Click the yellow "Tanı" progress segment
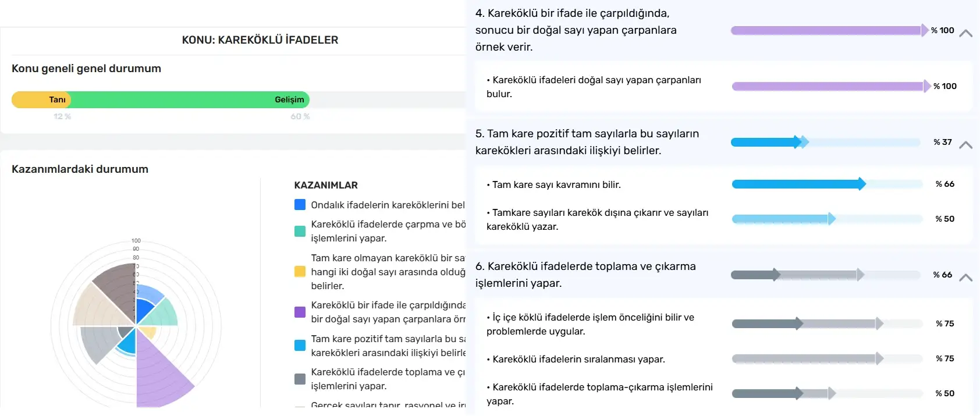Viewport: 980px width, 416px height. 41,99
